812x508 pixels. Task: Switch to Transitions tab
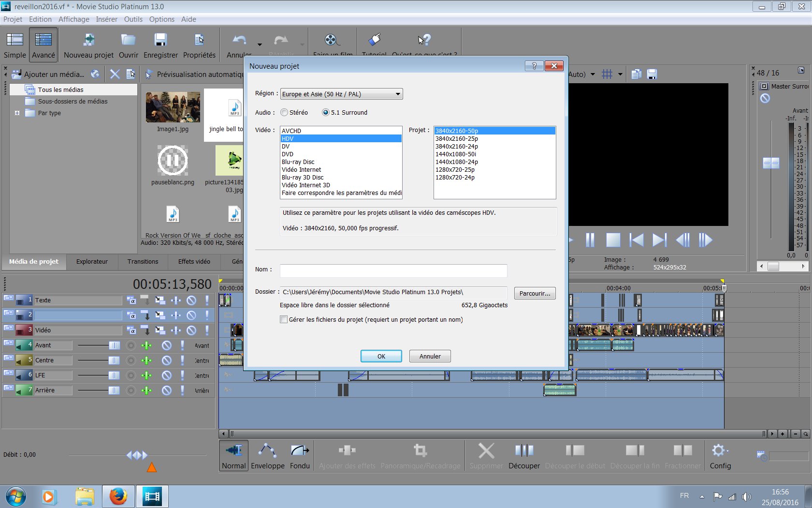[143, 262]
